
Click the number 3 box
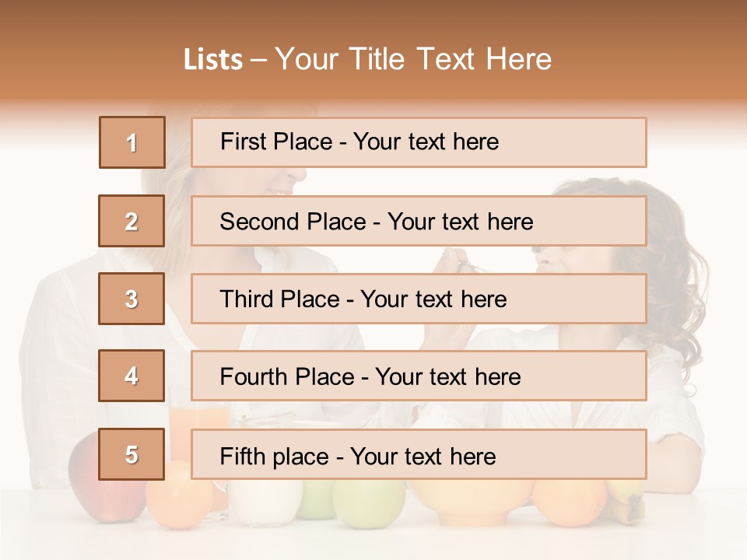pos(132,299)
